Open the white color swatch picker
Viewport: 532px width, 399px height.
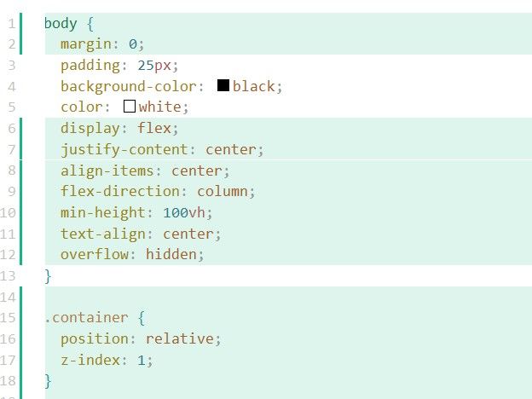(130, 107)
